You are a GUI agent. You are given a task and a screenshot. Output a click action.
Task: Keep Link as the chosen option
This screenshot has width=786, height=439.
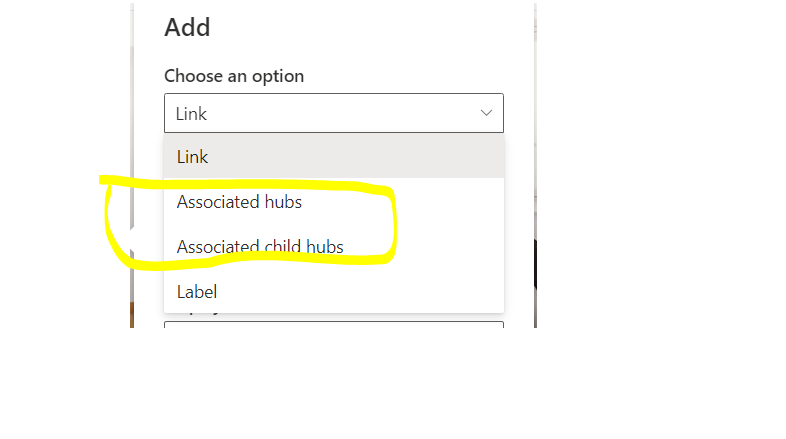point(333,157)
